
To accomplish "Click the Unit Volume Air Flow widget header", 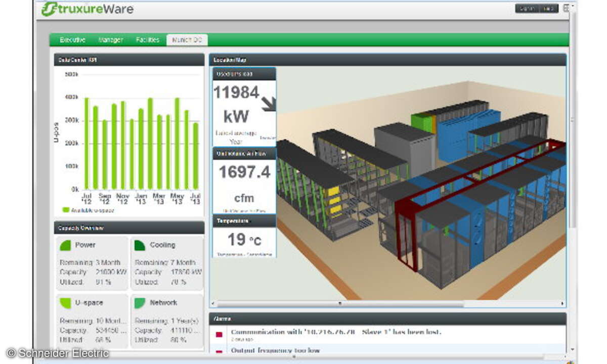I will click(x=244, y=153).
